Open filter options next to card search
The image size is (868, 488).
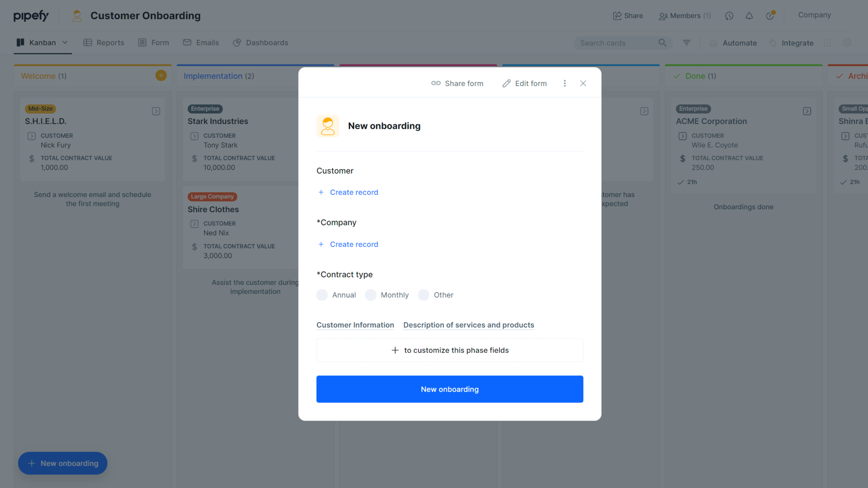tap(686, 43)
